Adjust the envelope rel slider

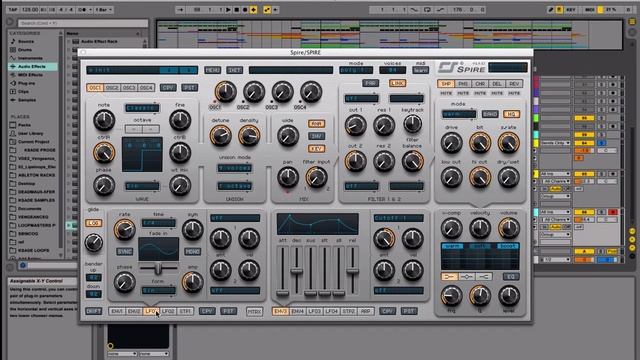tap(353, 270)
